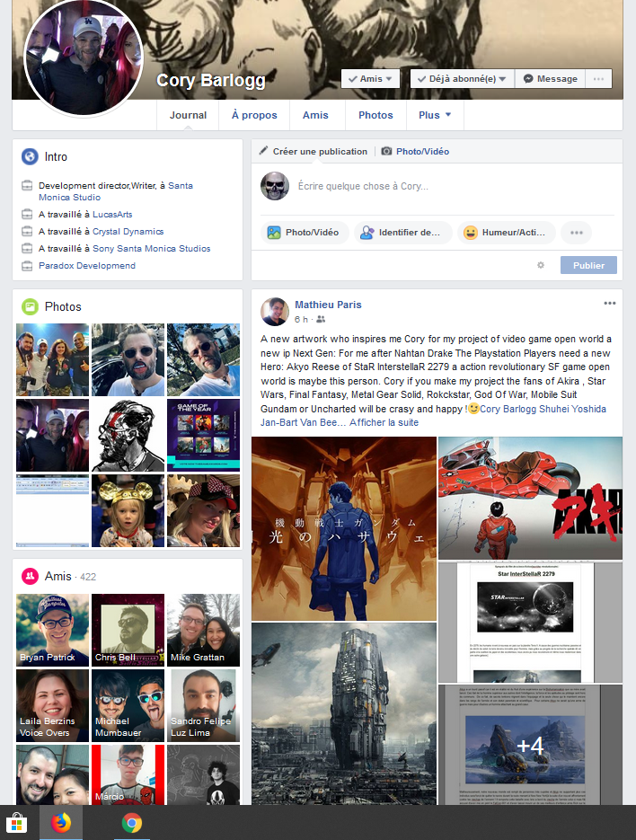Open the Star InterStellaR 2279 document image
This screenshot has width=636, height=840.
[x=530, y=623]
